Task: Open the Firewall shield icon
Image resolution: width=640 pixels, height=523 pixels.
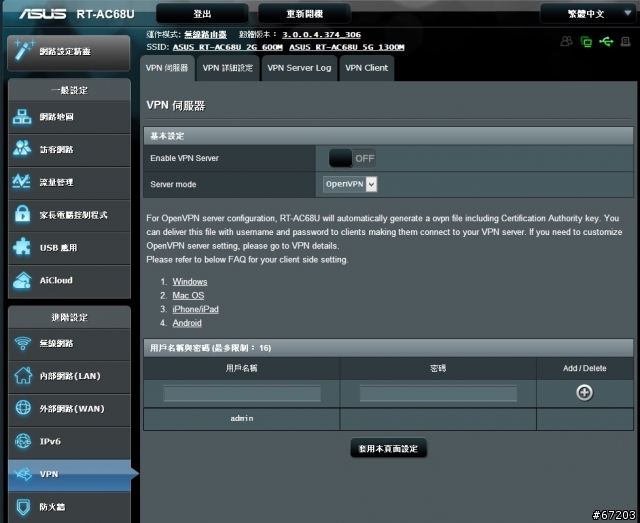Action: pyautogui.click(x=23, y=507)
